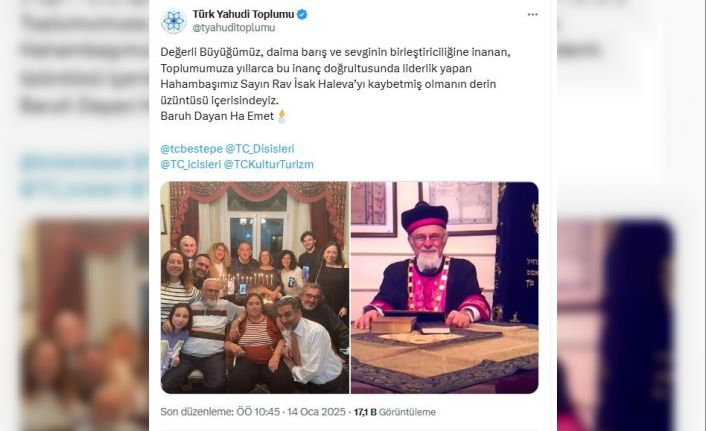
Task: Open the tweet's three-dot more menu
Action: tap(533, 15)
